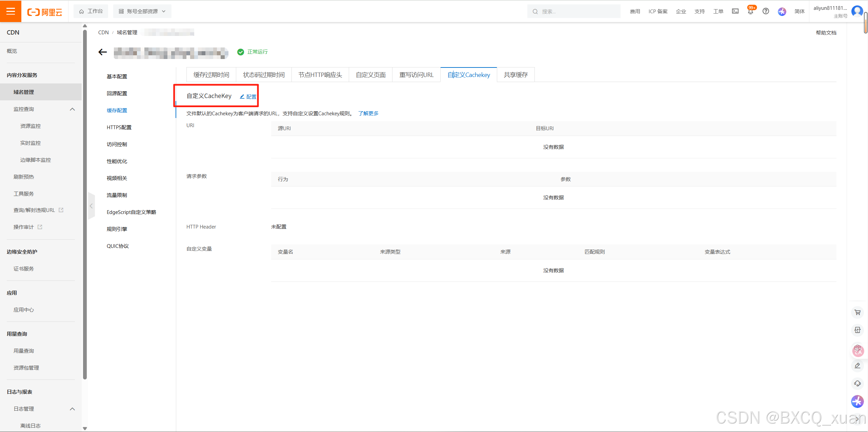Click the back arrow beside domain name
The image size is (868, 432).
(102, 52)
